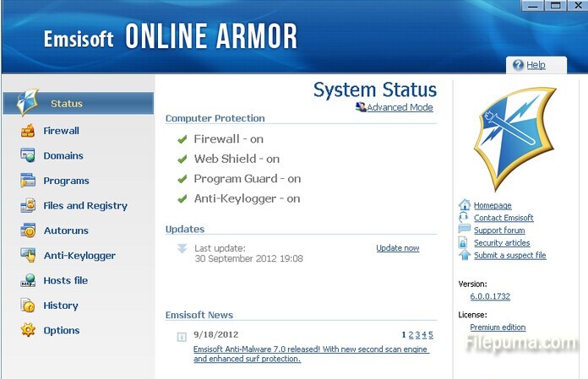Viewport: 588px width, 379px height.
Task: Open the Help tab
Action: point(535,65)
